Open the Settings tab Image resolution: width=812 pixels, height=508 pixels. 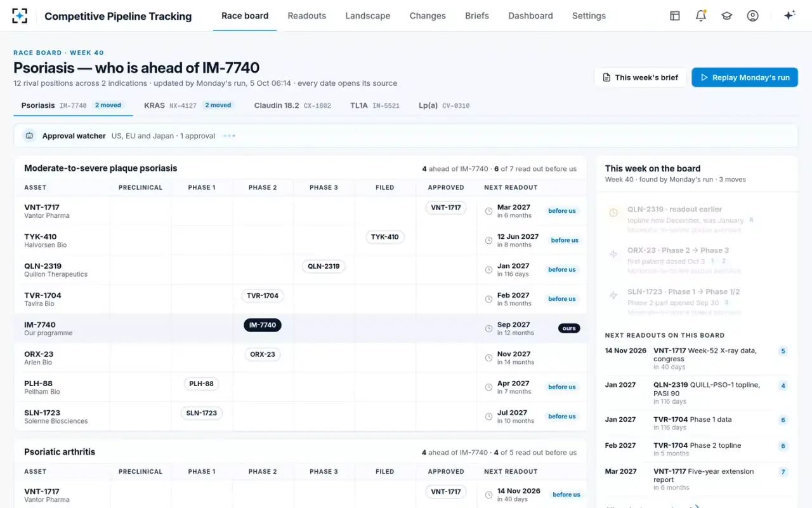pos(589,16)
